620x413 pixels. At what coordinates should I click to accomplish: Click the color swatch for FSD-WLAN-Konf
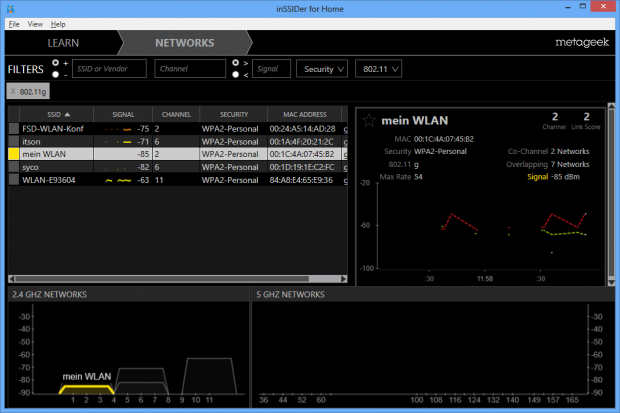tap(14, 129)
